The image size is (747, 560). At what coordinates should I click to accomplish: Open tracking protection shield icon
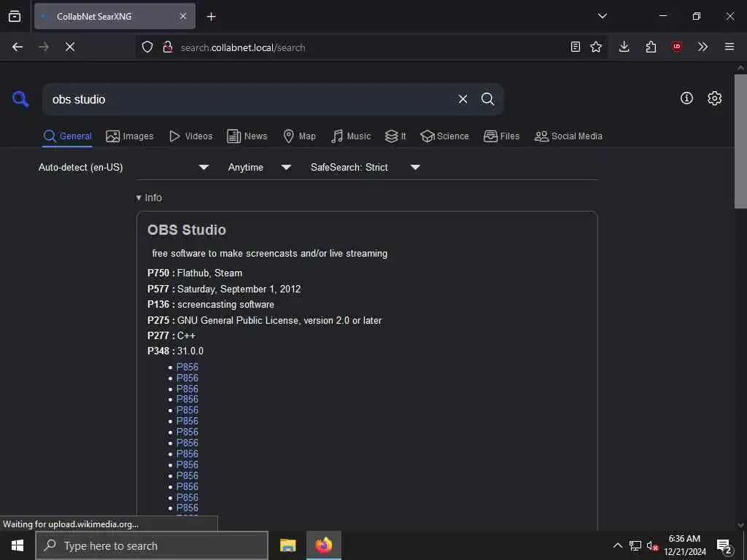pos(147,47)
